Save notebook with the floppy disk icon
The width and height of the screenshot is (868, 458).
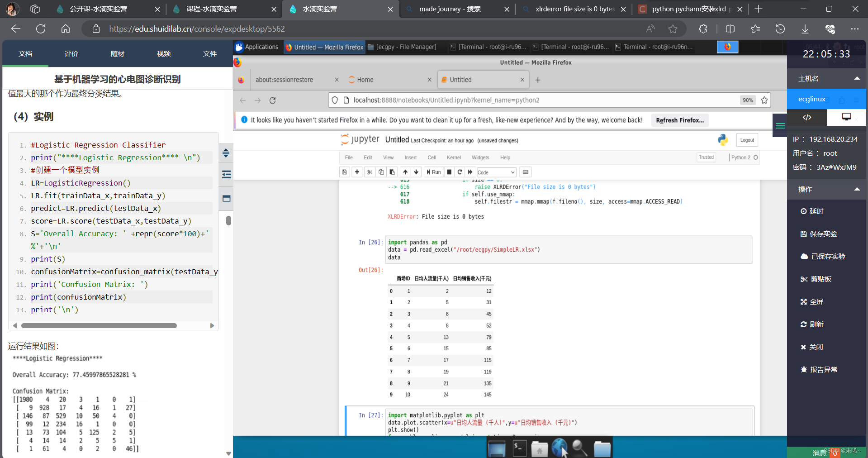click(x=345, y=172)
